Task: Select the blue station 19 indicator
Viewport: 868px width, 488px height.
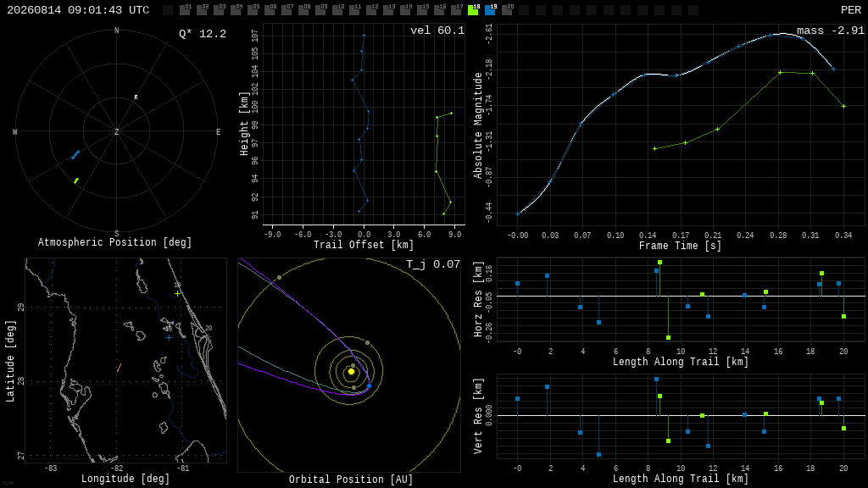Action: point(490,10)
